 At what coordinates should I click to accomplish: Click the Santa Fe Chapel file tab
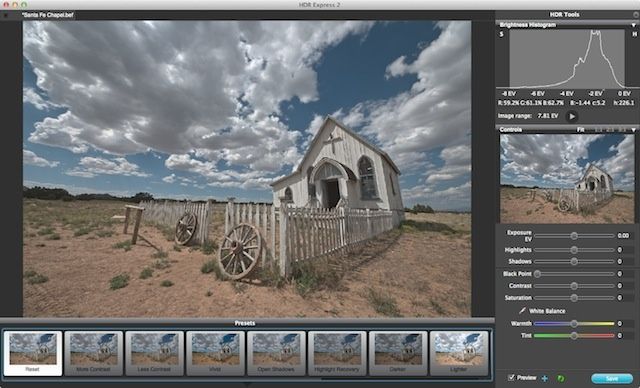pyautogui.click(x=48, y=15)
